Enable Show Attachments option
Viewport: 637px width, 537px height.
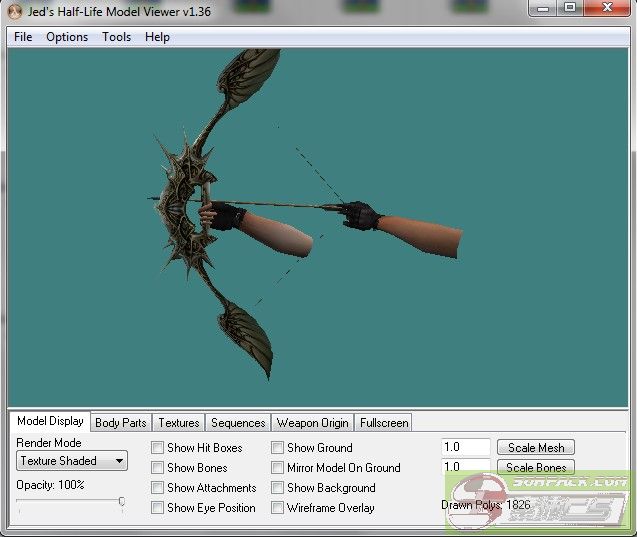(157, 488)
